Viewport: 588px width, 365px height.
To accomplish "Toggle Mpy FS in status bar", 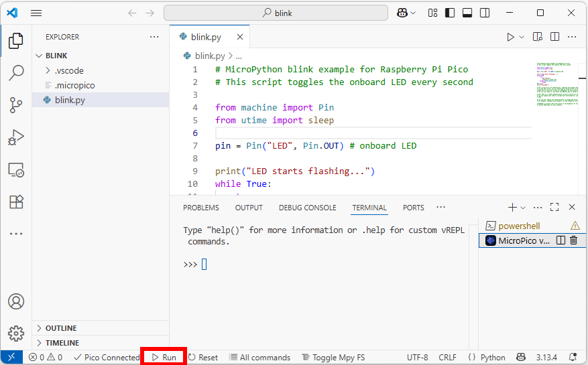I will tap(333, 358).
